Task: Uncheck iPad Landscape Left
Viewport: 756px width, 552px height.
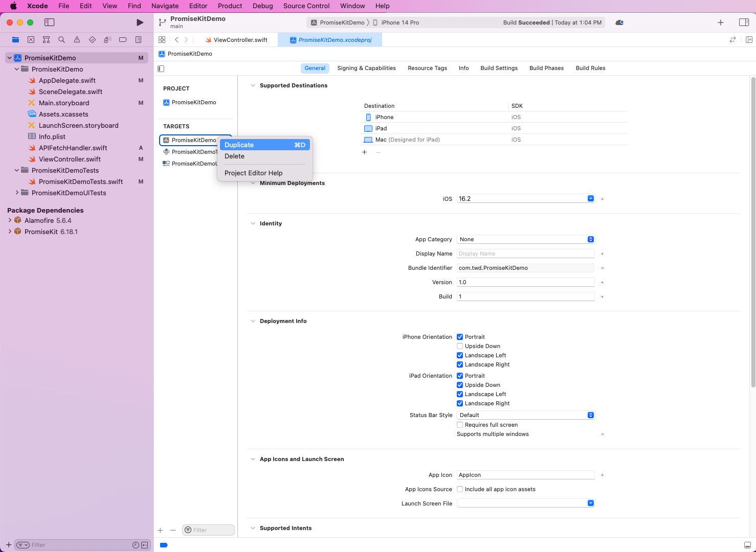Action: (x=460, y=394)
